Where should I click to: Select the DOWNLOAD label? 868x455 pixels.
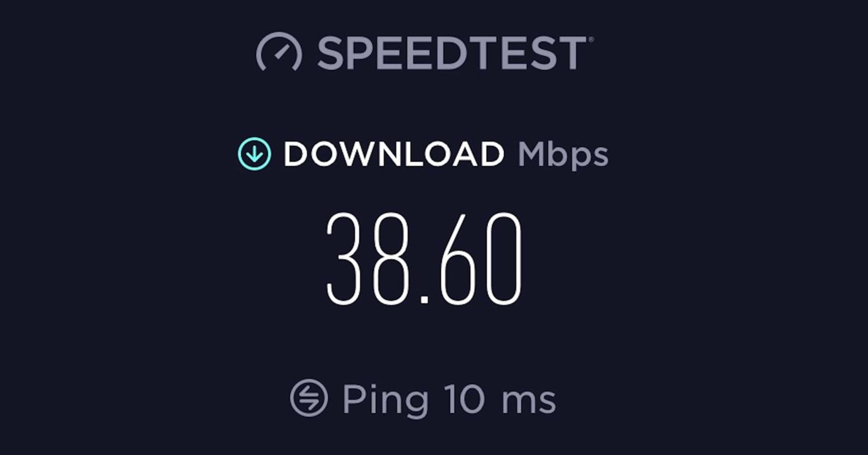tap(393, 154)
